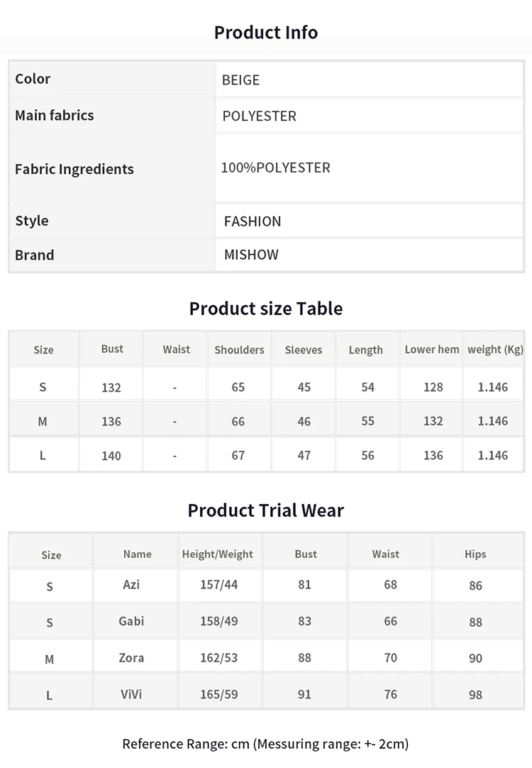532x768 pixels.
Task: Click the Product size Table heading
Action: click(x=266, y=309)
